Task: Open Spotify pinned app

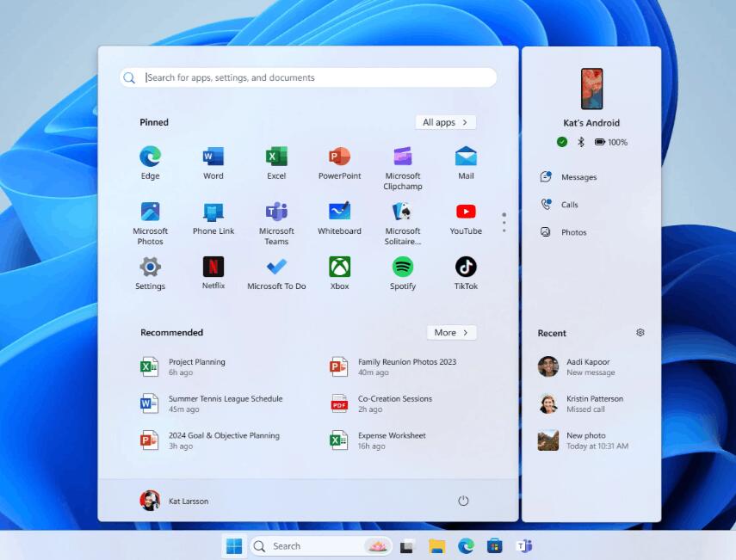Action: [x=403, y=274]
